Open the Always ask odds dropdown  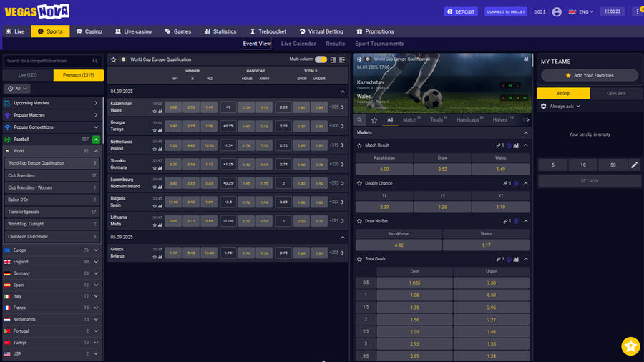tap(565, 107)
